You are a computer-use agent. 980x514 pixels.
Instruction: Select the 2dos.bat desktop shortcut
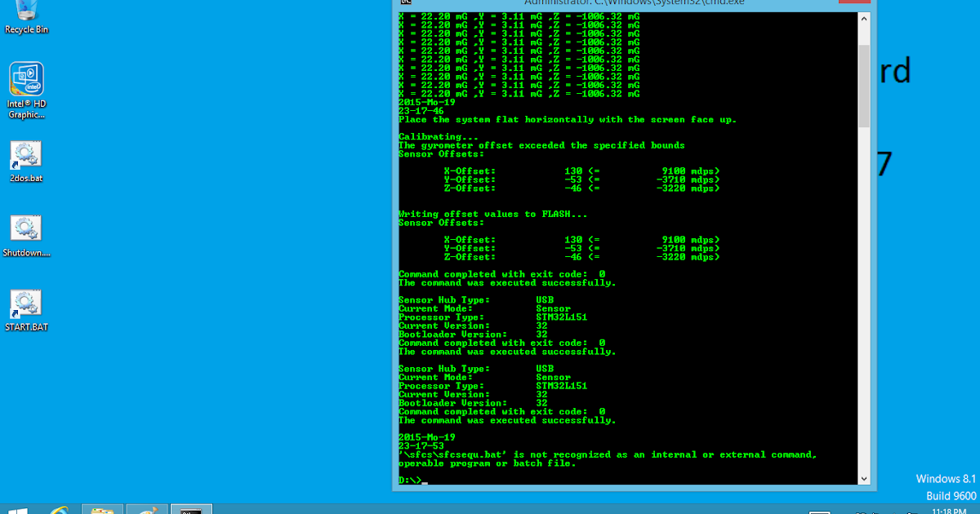pos(26,161)
